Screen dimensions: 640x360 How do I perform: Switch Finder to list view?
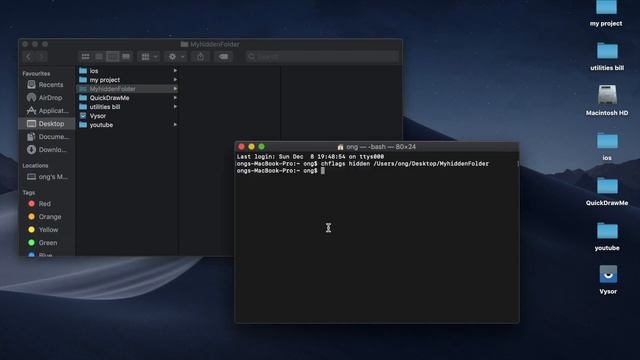tap(99, 56)
